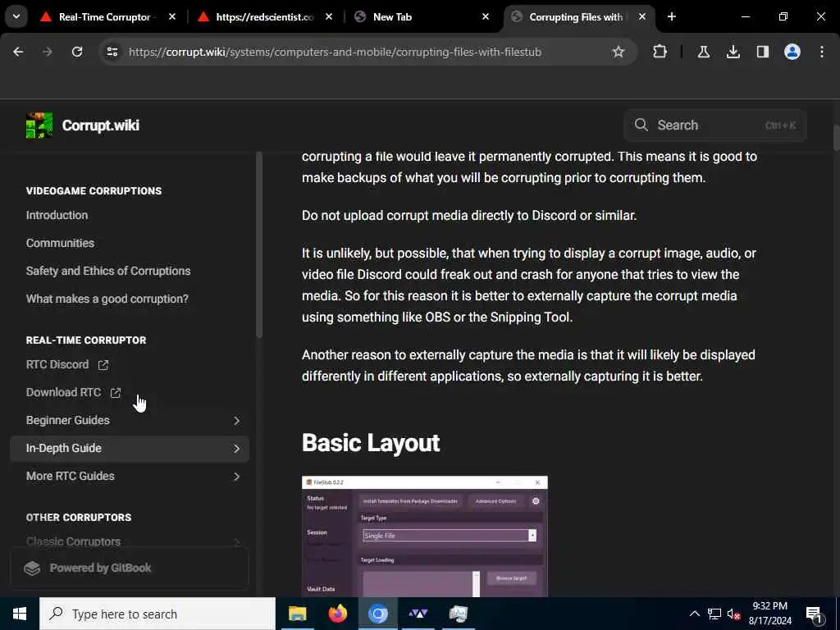This screenshot has height=630, width=840.
Task: Bookmark this page with the star icon
Action: click(619, 52)
